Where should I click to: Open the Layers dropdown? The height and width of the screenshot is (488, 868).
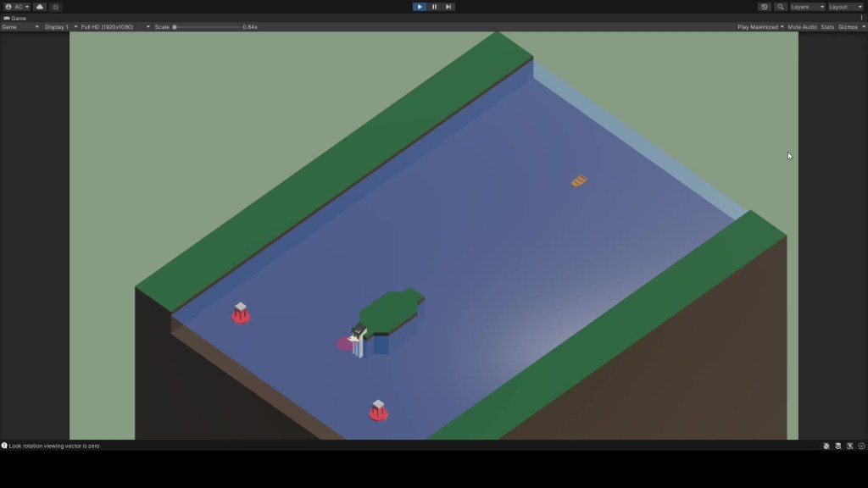click(807, 7)
